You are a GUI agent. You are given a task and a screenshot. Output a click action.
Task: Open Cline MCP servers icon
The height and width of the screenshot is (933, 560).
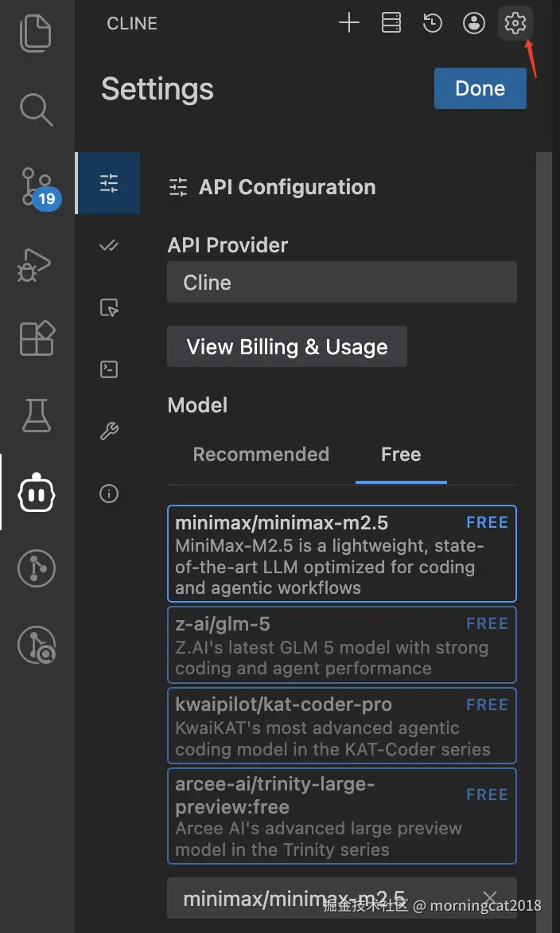[x=391, y=23]
